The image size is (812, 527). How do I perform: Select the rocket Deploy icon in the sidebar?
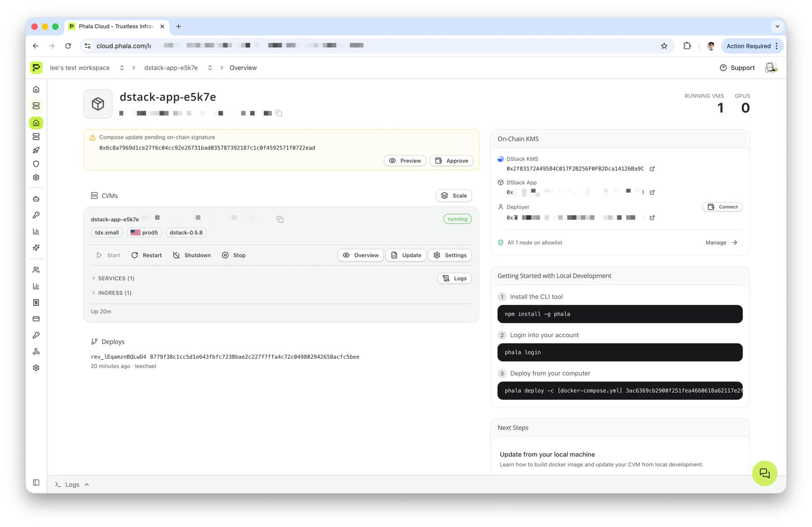[36, 150]
